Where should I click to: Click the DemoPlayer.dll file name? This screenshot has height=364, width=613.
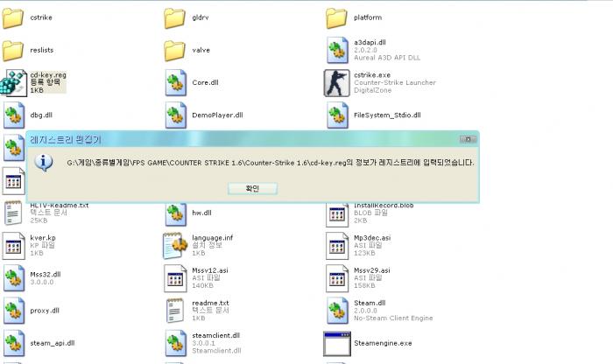217,115
